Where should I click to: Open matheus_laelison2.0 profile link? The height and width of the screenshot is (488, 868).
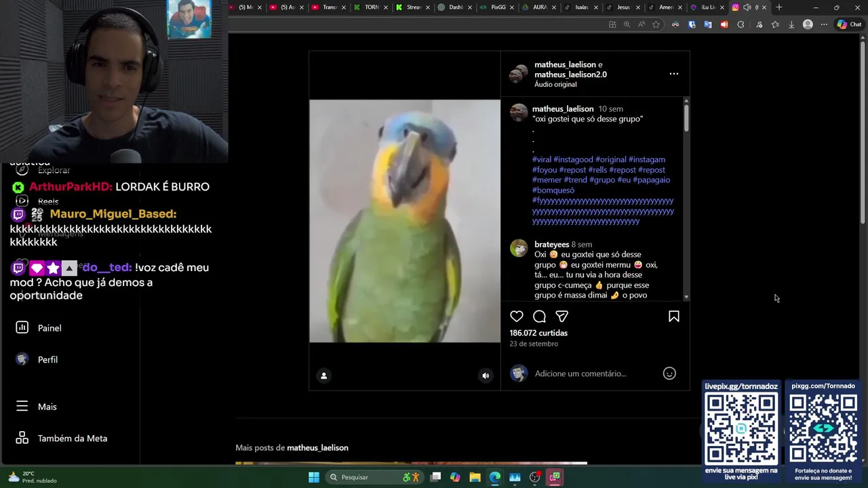(570, 75)
